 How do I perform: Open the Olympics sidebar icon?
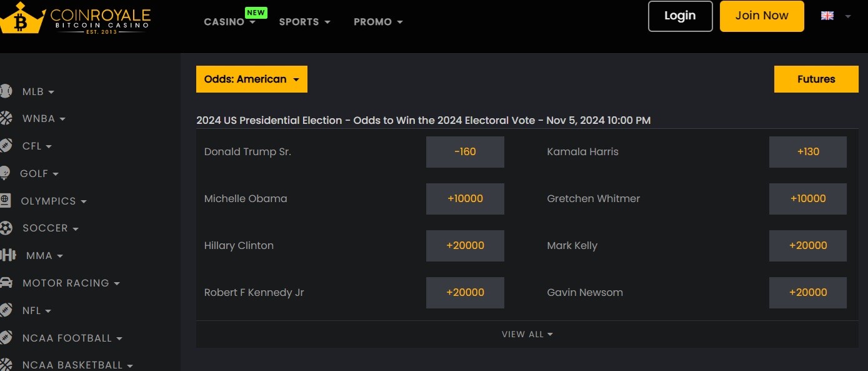(5, 201)
